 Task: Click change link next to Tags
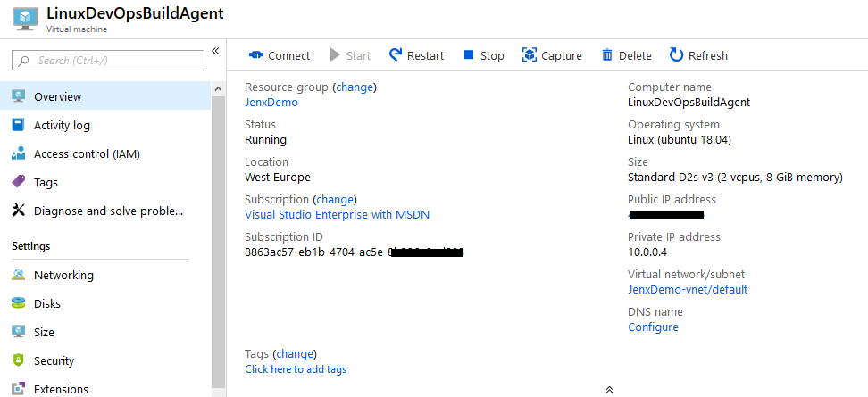tap(295, 353)
